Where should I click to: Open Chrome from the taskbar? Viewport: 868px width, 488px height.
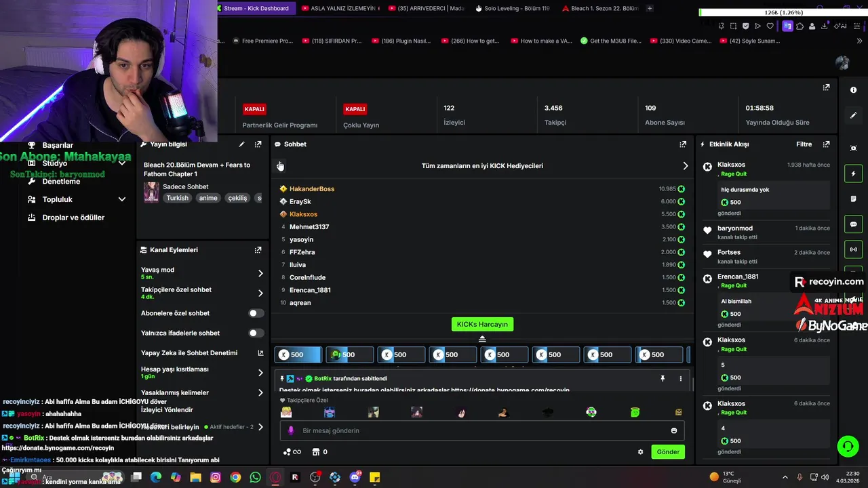click(235, 477)
